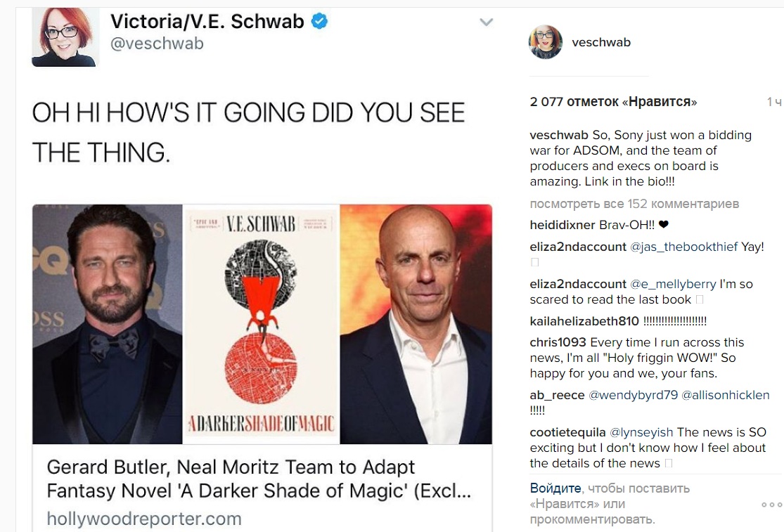Viewport: 784px width, 532px height.
Task: Click the blue verified badge icon
Action: tap(319, 22)
